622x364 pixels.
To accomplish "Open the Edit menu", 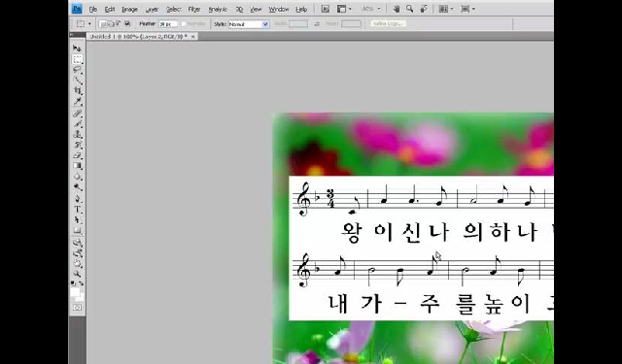I will point(110,9).
